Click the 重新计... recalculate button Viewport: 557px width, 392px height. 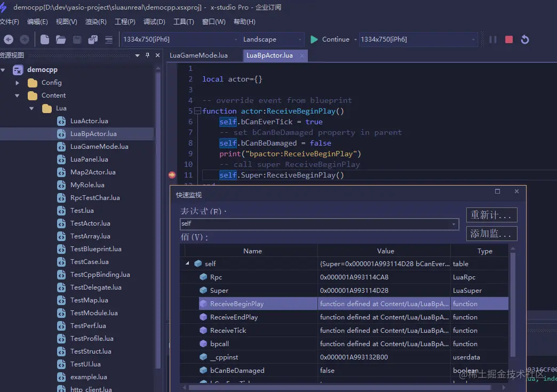pyautogui.click(x=491, y=215)
